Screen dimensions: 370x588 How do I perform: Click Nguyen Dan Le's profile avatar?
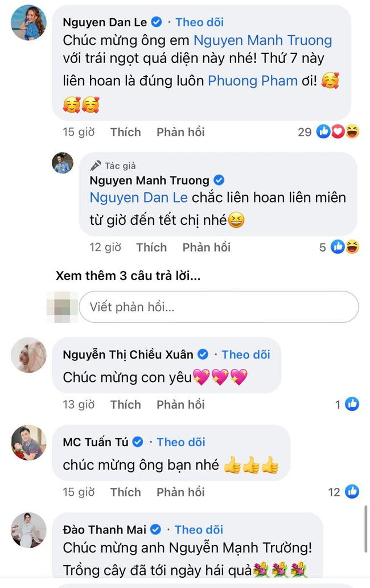coord(28,23)
